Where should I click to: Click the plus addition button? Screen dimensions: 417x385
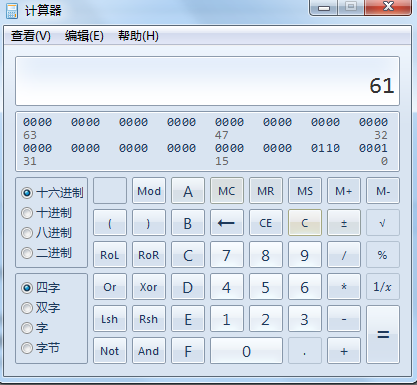click(x=344, y=351)
